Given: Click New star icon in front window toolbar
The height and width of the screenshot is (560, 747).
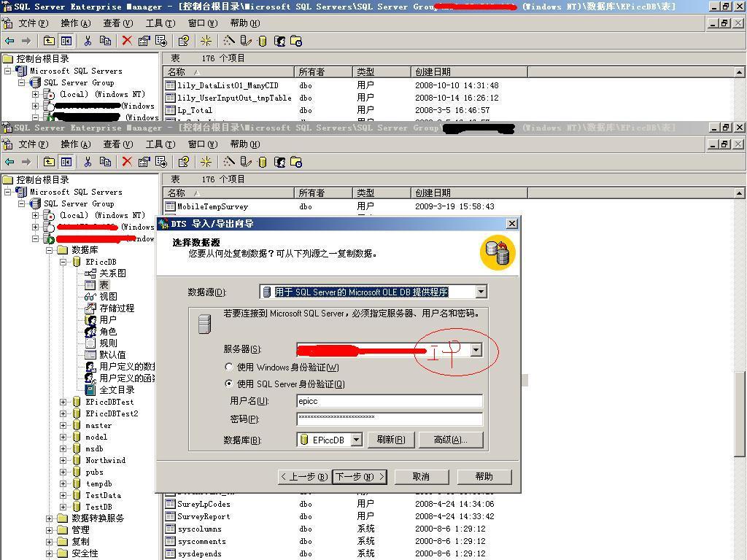Looking at the screenshot, I should pos(206,162).
